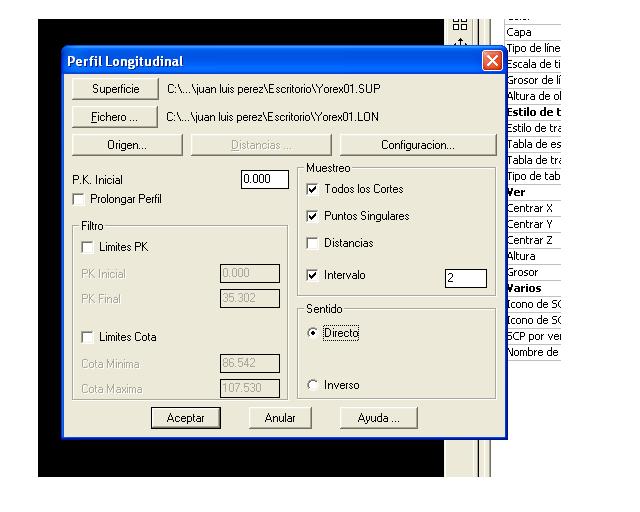Click the Varios section header

(533, 288)
